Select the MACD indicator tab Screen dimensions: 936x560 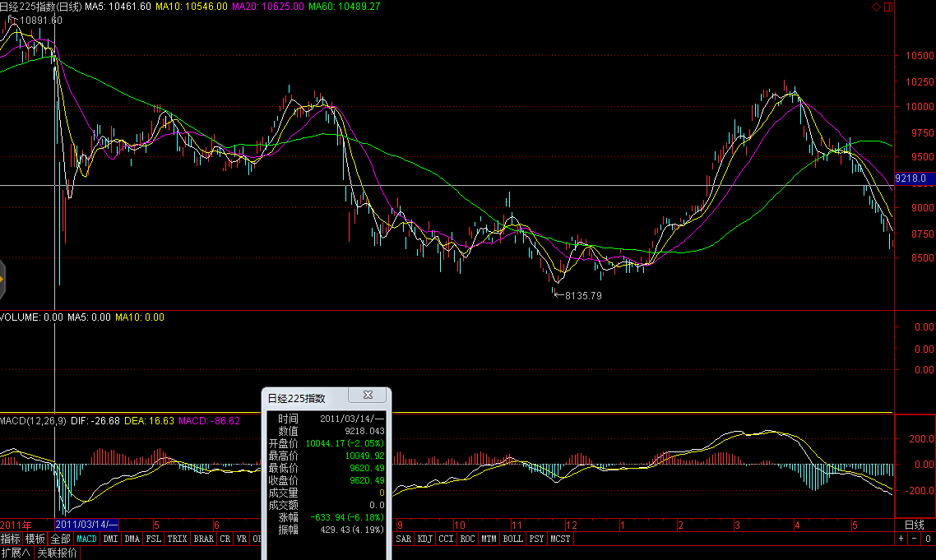pyautogui.click(x=86, y=539)
